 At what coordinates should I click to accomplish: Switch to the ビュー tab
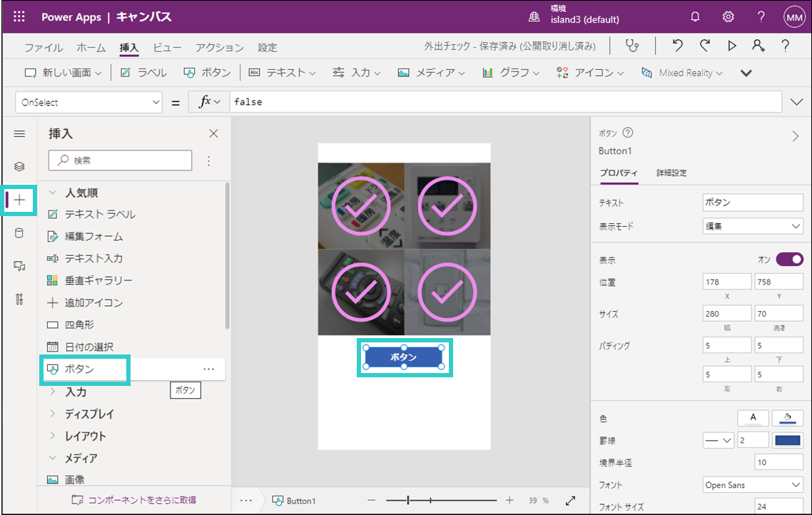click(x=167, y=48)
